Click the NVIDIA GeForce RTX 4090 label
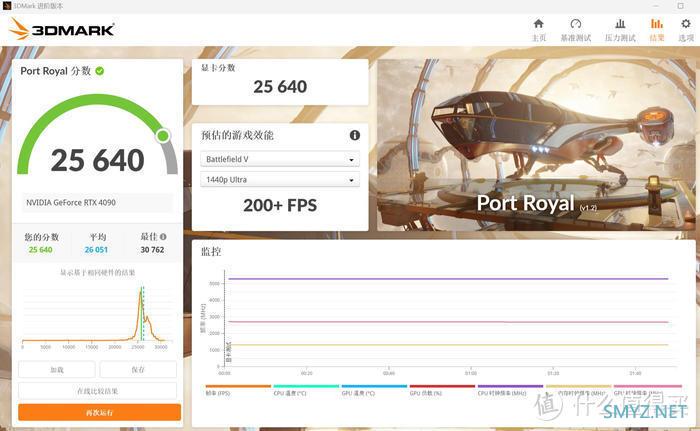Viewport: 700px width, 431px height. point(71,202)
